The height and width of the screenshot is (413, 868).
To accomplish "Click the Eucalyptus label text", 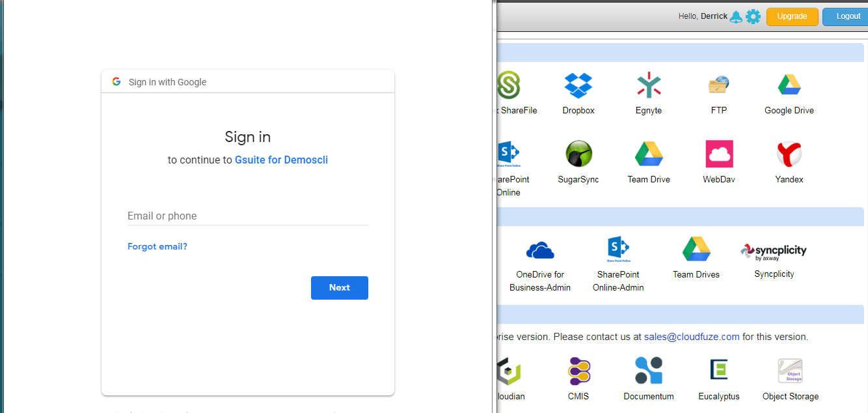I will click(719, 396).
